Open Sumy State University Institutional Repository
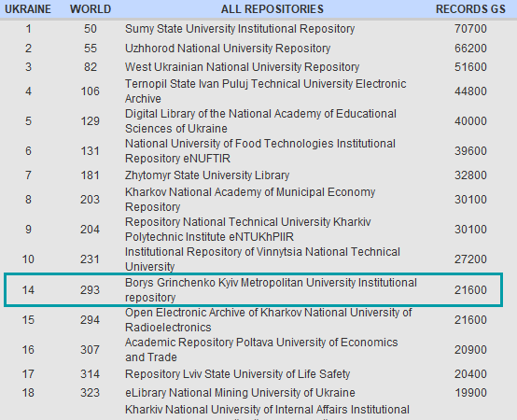This screenshot has width=517, height=420. (240, 29)
